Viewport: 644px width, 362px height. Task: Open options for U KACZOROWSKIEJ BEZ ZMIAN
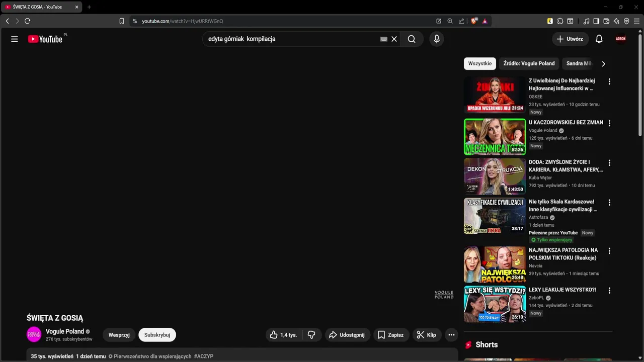(609, 123)
